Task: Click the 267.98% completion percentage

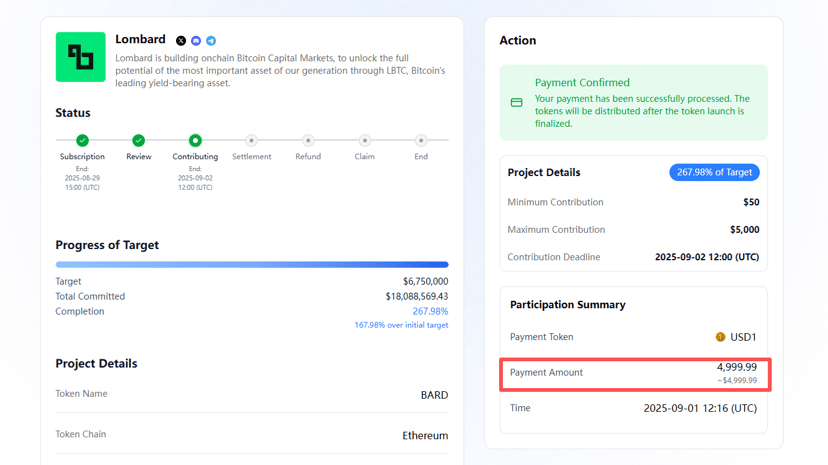Action: pyautogui.click(x=430, y=311)
